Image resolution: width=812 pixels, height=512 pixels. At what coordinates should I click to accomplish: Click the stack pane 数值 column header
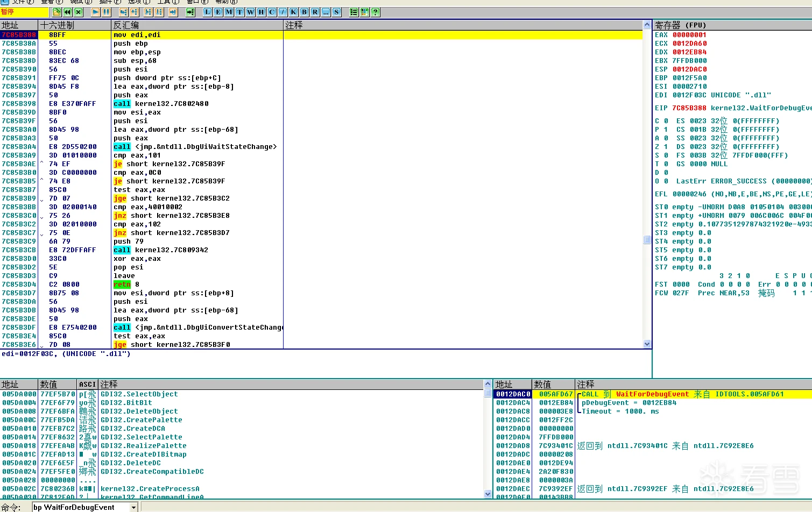point(553,384)
